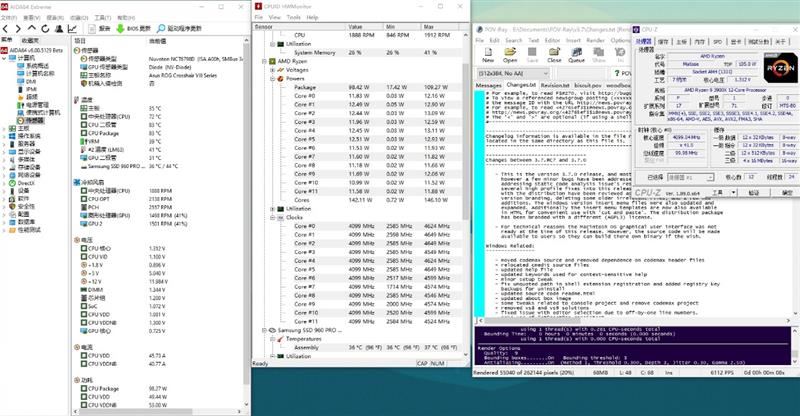Open the View menu in HWMonitor
800x416 pixels.
pos(274,17)
